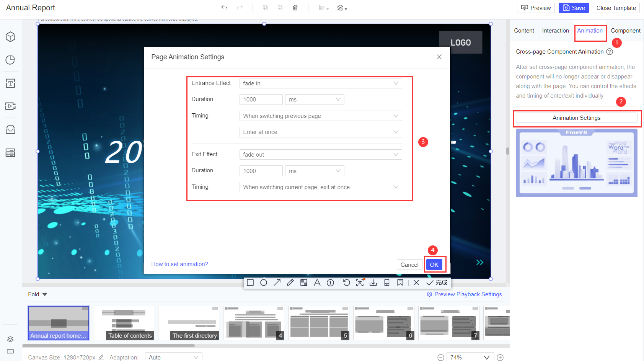The width and height of the screenshot is (644, 361).
Task: Undo the last action
Action: 224,8
